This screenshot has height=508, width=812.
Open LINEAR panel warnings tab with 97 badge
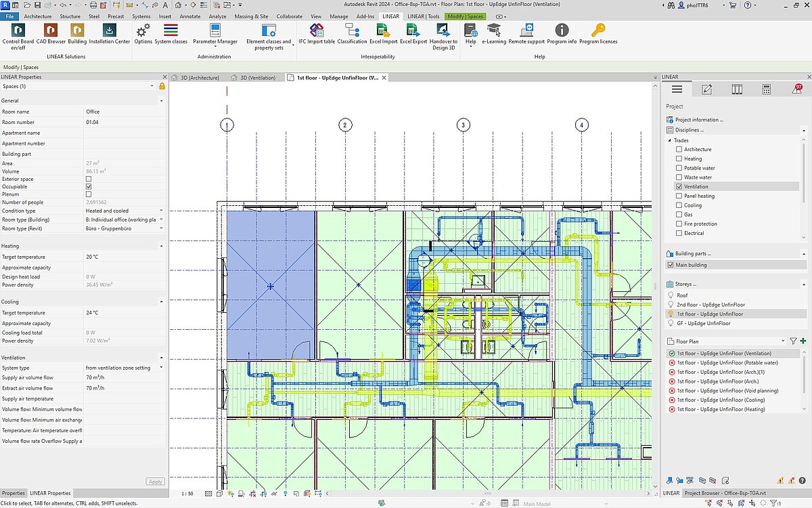pyautogui.click(x=796, y=89)
